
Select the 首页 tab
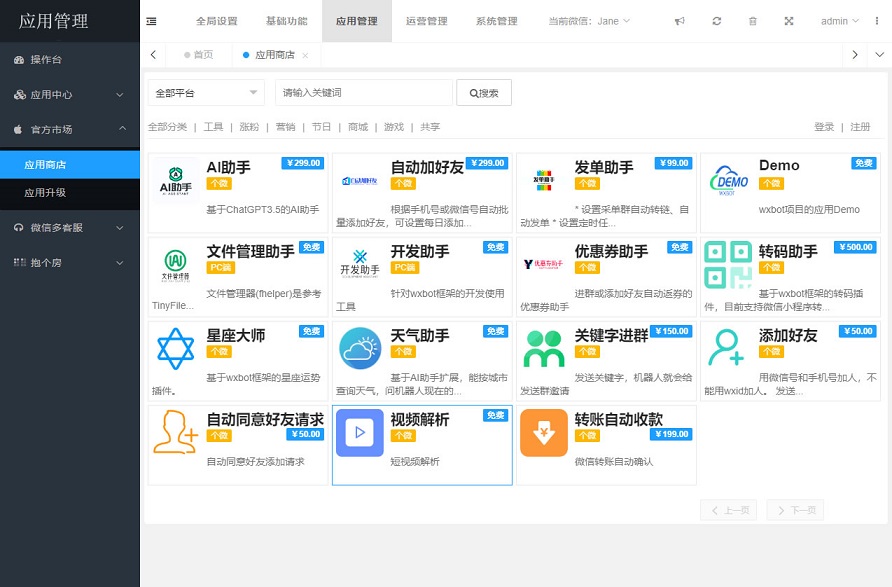click(201, 56)
